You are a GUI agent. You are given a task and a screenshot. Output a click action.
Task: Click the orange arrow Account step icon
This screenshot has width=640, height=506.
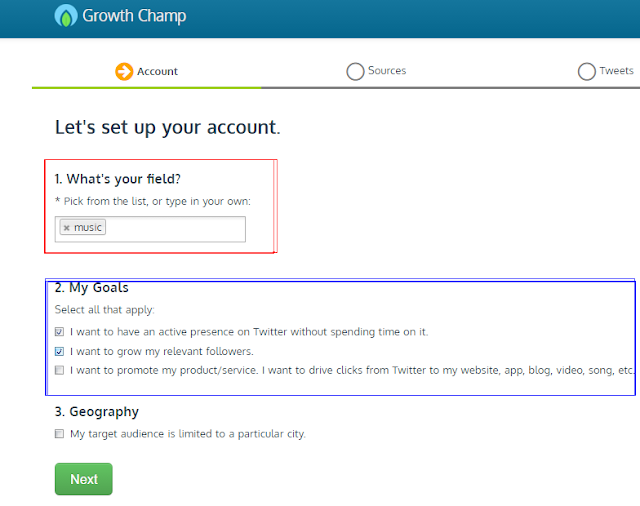pyautogui.click(x=124, y=71)
